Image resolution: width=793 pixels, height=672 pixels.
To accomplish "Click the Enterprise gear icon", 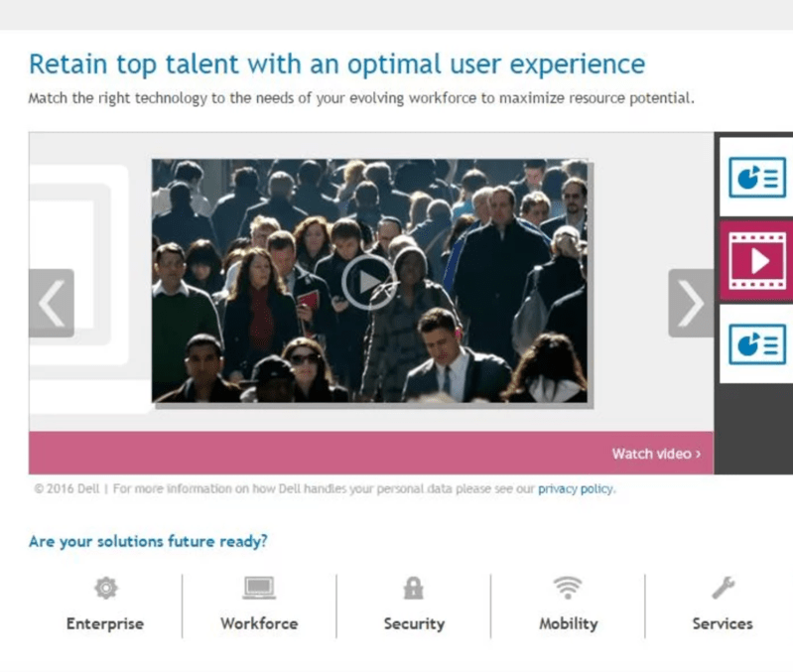I will click(x=105, y=589).
